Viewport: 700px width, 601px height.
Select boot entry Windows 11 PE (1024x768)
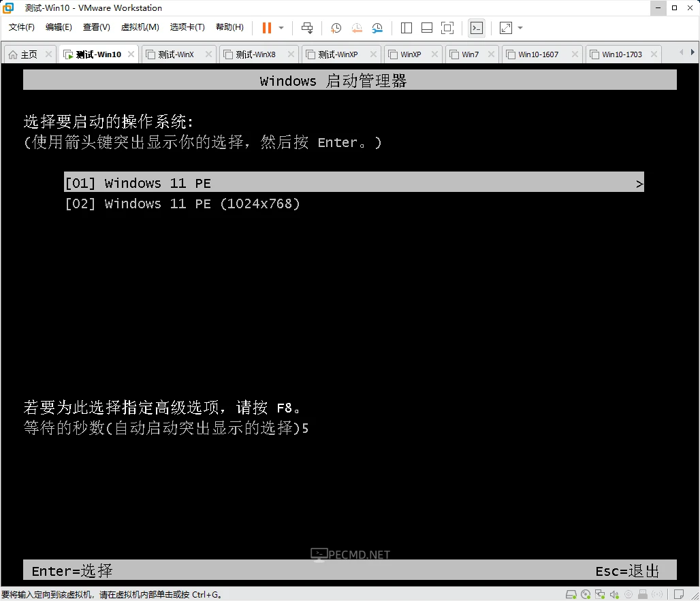click(x=182, y=204)
